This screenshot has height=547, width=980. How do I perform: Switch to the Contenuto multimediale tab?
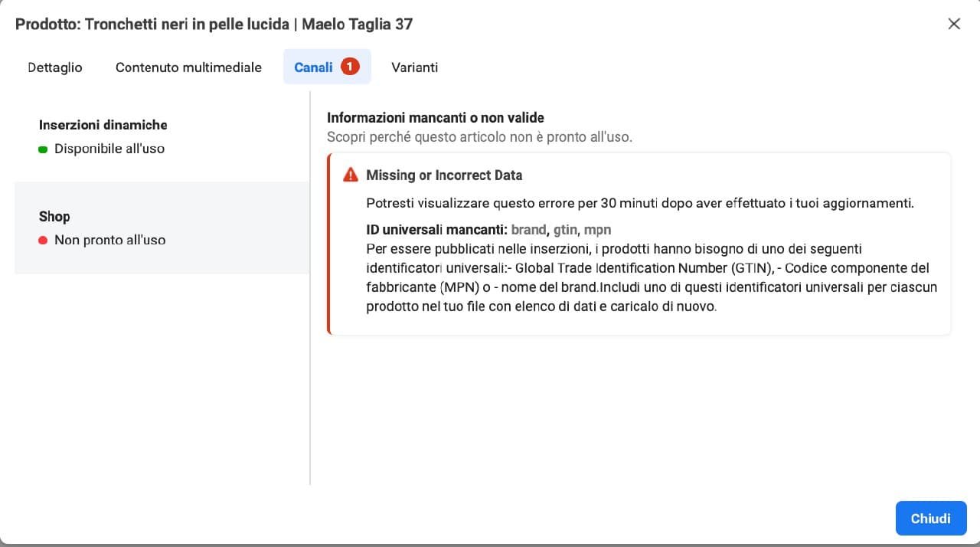click(188, 67)
